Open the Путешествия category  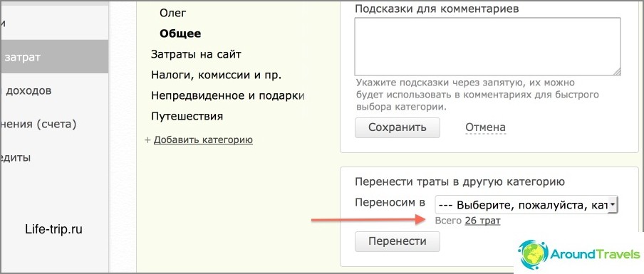pyautogui.click(x=187, y=116)
